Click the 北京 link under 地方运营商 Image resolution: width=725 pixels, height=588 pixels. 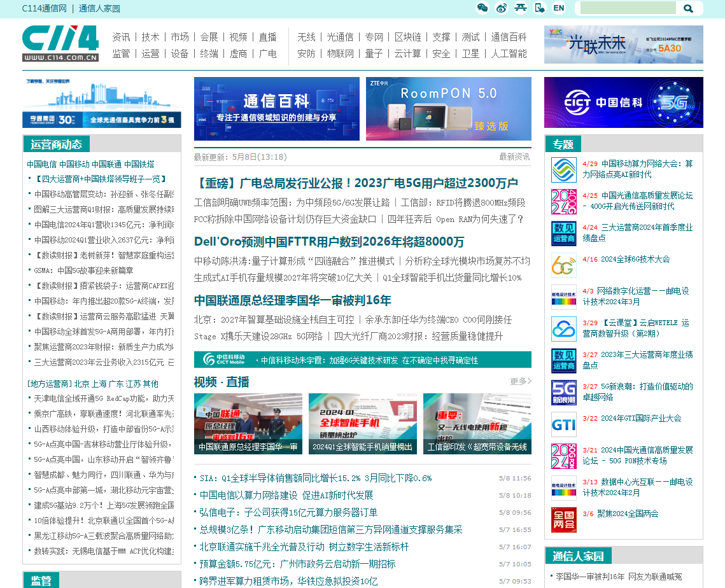82,384
